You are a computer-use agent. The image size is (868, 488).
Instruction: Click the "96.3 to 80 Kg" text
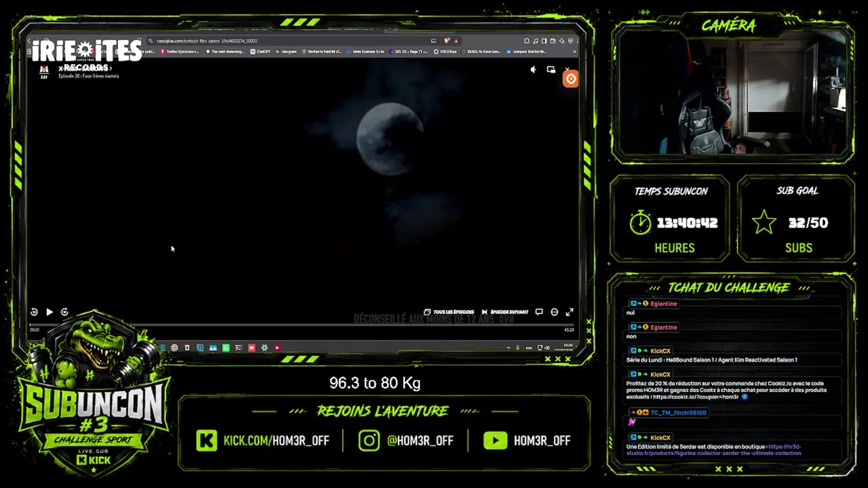pos(375,383)
